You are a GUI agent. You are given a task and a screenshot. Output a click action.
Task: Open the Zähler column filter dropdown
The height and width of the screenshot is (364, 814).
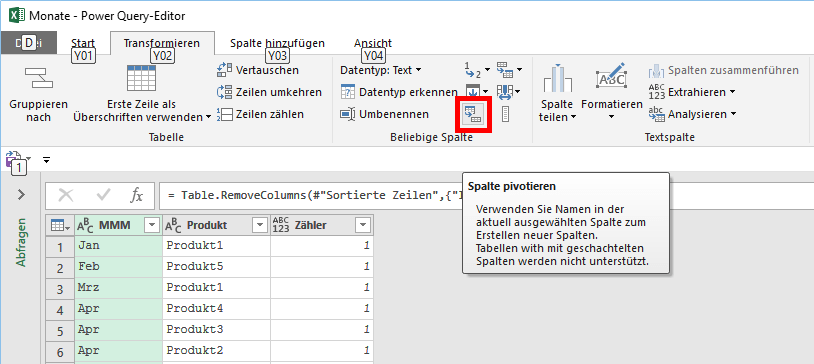pyautogui.click(x=363, y=225)
